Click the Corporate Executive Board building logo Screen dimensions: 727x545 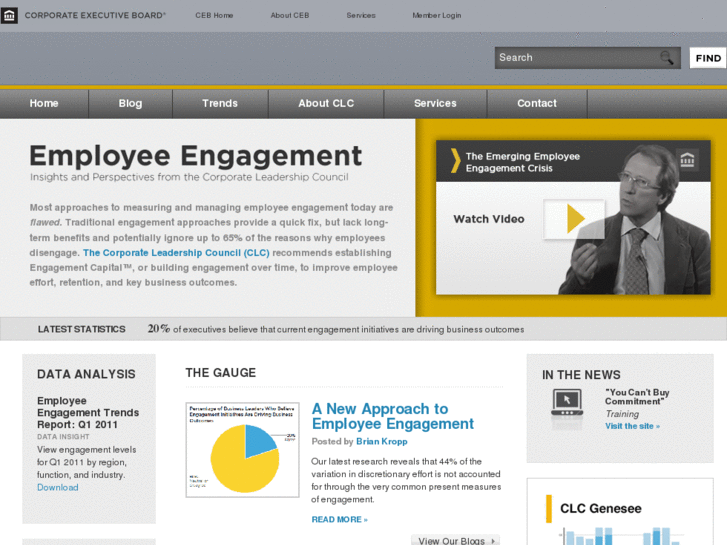[9, 15]
